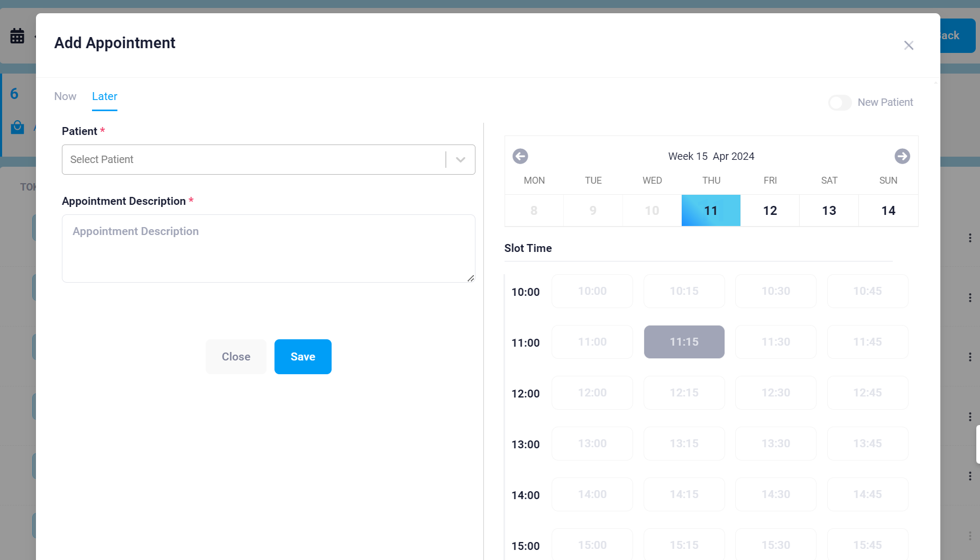Image resolution: width=980 pixels, height=560 pixels.
Task: Select Wednesday 10 date cell
Action: [652, 211]
